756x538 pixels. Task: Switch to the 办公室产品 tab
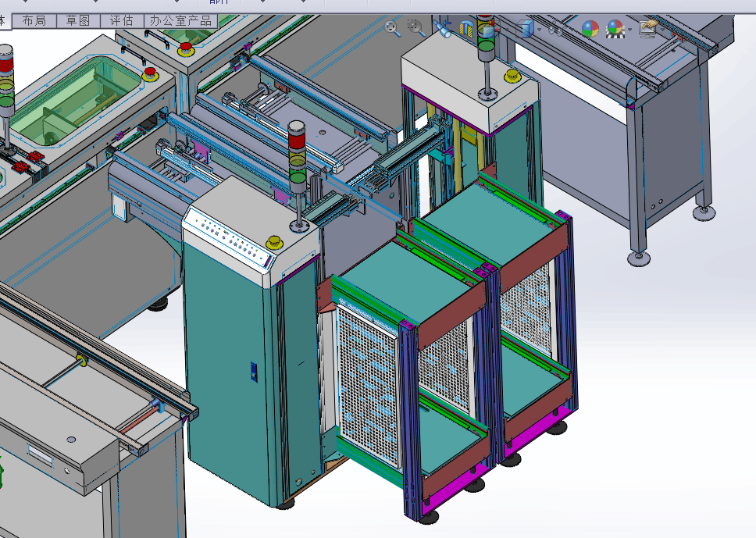coord(181,21)
